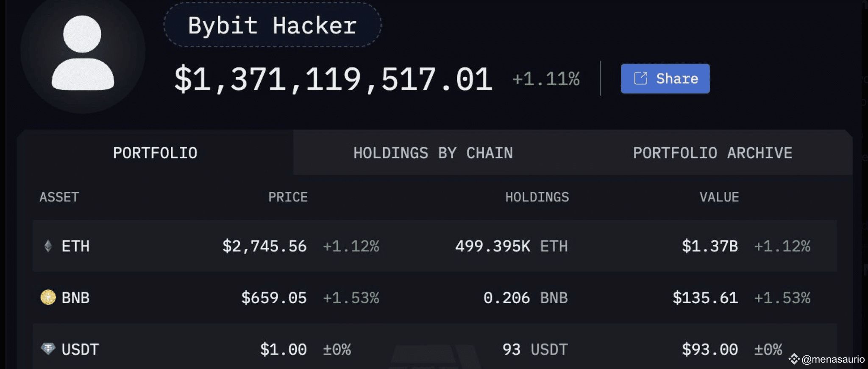This screenshot has width=868, height=369.
Task: Sort by the ASSET column header
Action: (59, 197)
